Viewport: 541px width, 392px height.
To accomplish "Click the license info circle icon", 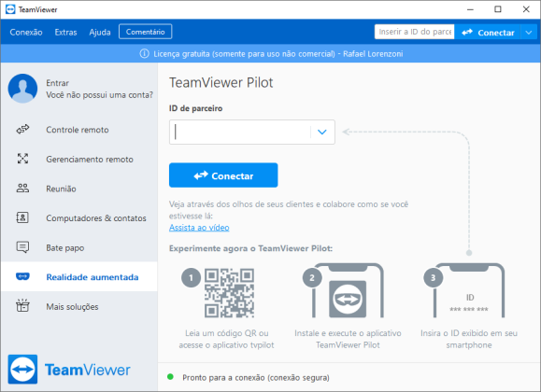I will pyautogui.click(x=144, y=54).
